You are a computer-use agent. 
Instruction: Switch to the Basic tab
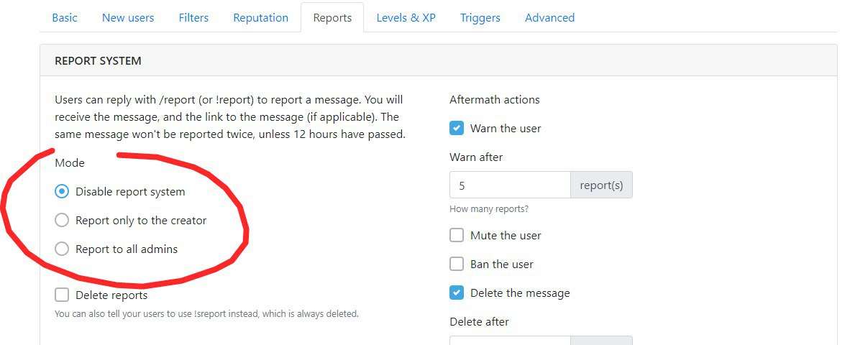[x=65, y=17]
